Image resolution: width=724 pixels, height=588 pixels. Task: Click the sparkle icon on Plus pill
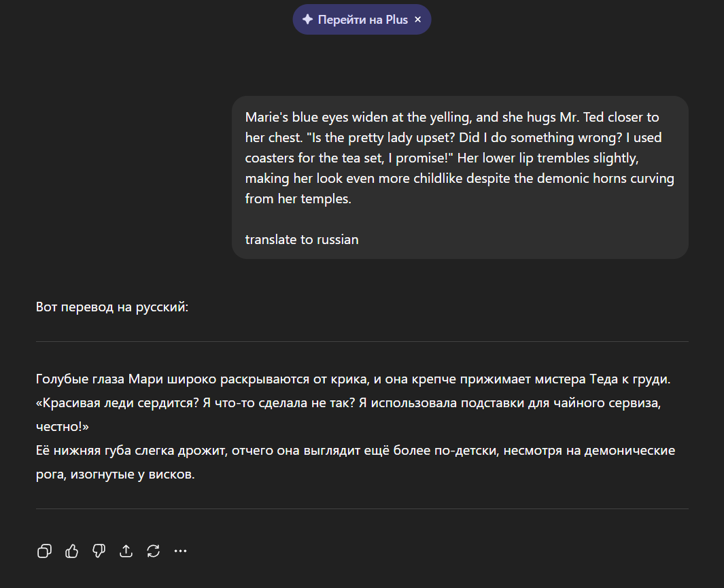pyautogui.click(x=307, y=20)
